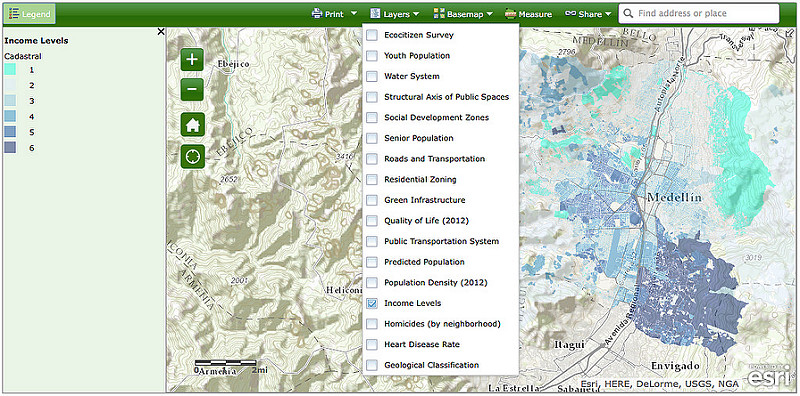Click the Layers stack icon
This screenshot has width=800, height=396.
(376, 14)
